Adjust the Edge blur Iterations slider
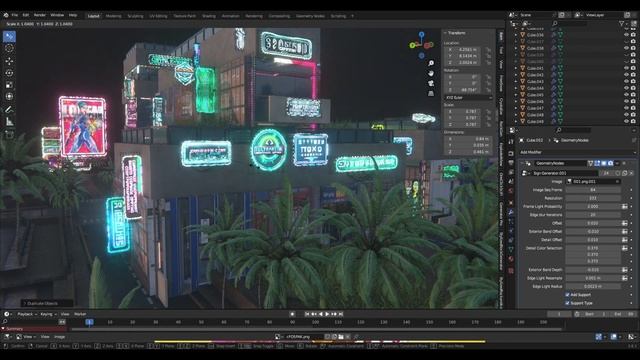Screen dimensions: 640x360 (x=593, y=215)
